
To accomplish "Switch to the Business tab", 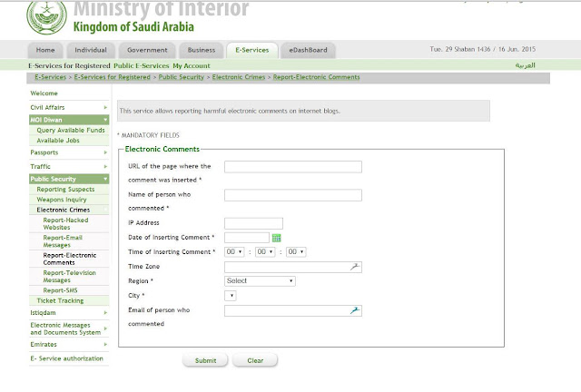I will [202, 50].
